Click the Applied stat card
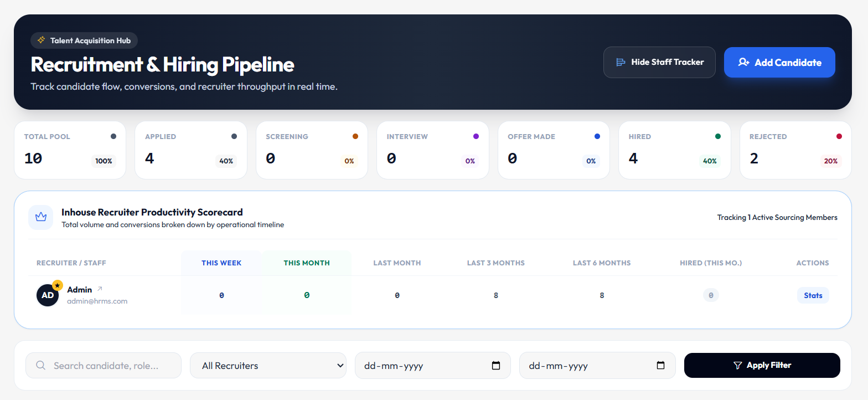This screenshot has height=400, width=868. 191,150
